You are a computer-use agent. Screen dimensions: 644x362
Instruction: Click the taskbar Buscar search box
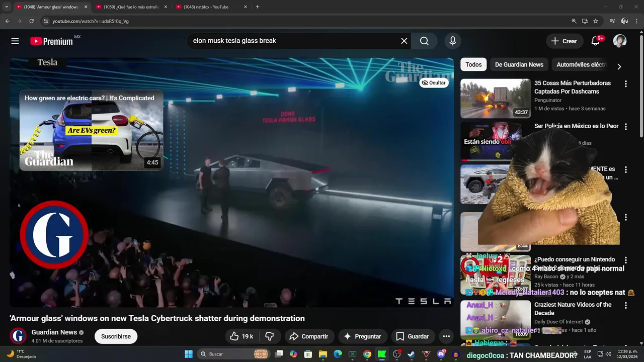click(233, 354)
